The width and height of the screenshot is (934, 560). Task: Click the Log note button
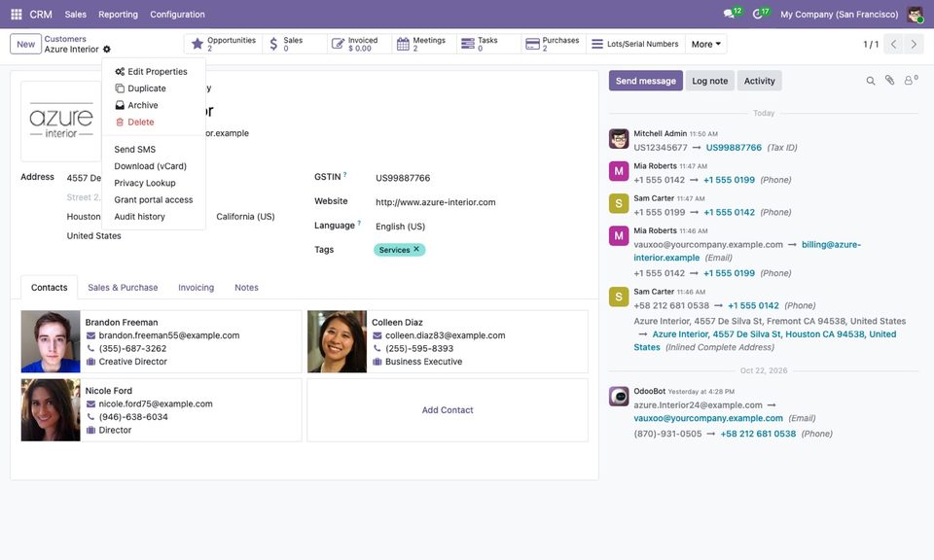click(709, 81)
